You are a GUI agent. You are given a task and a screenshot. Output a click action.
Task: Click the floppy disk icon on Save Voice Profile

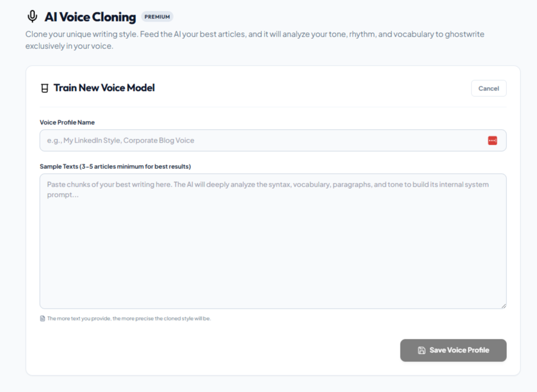(421, 350)
